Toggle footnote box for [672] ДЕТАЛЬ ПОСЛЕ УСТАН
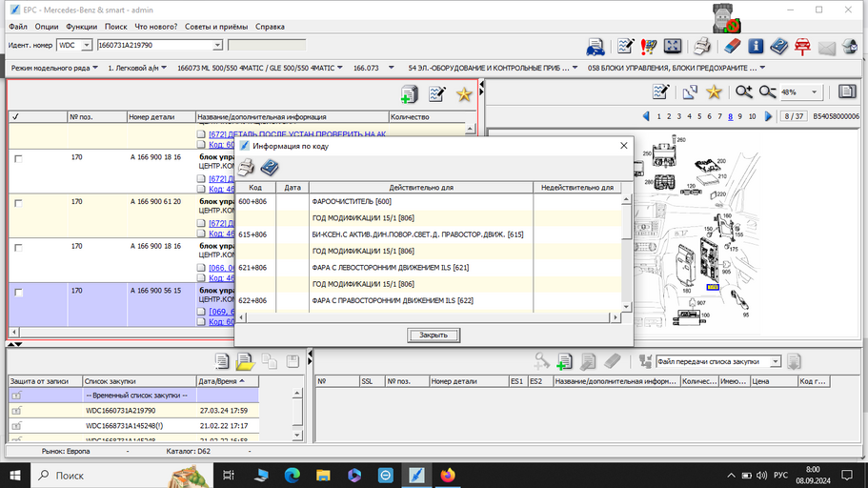This screenshot has width=868, height=488. (201, 134)
